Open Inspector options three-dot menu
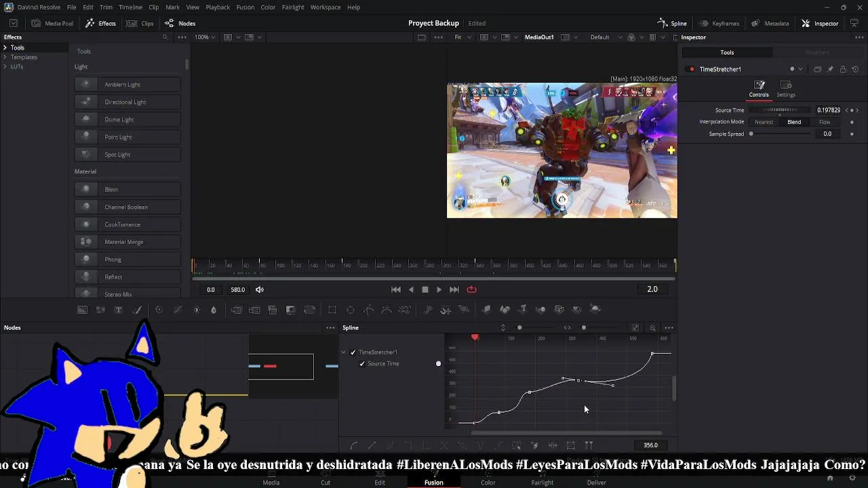Viewport: 868px width, 488px height. coord(859,37)
